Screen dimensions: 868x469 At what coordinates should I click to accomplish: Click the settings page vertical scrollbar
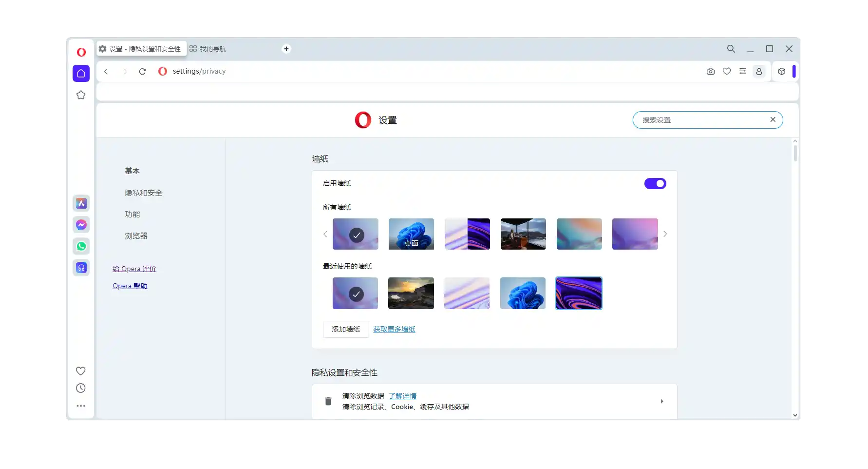[x=795, y=153]
